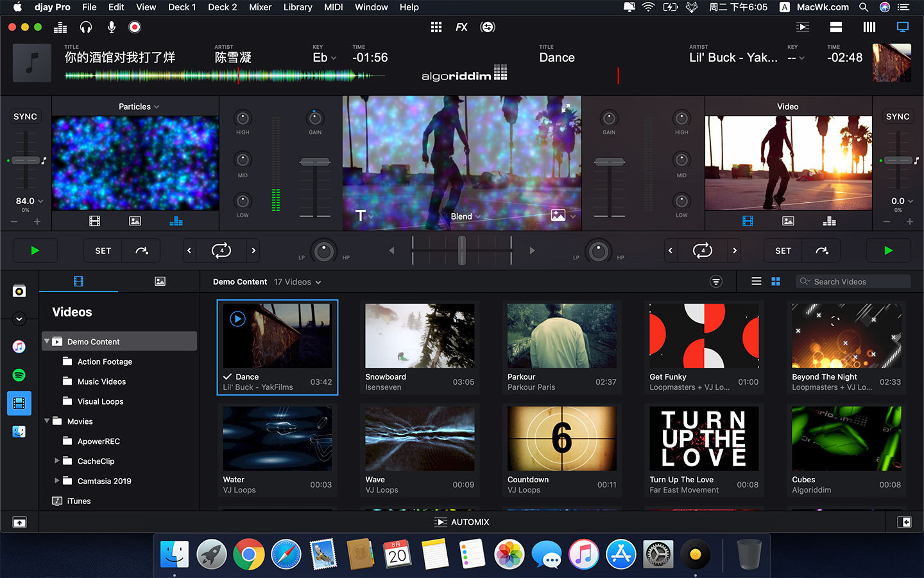Open the Finder source in sidebar
The height and width of the screenshot is (578, 924).
tap(19, 432)
